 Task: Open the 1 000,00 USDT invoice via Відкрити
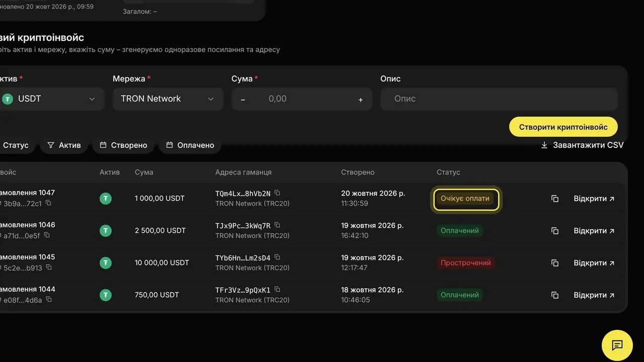pos(594,199)
